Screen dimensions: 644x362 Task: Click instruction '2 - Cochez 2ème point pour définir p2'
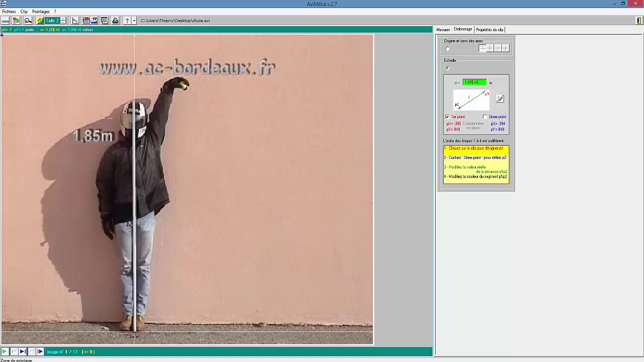(475, 157)
